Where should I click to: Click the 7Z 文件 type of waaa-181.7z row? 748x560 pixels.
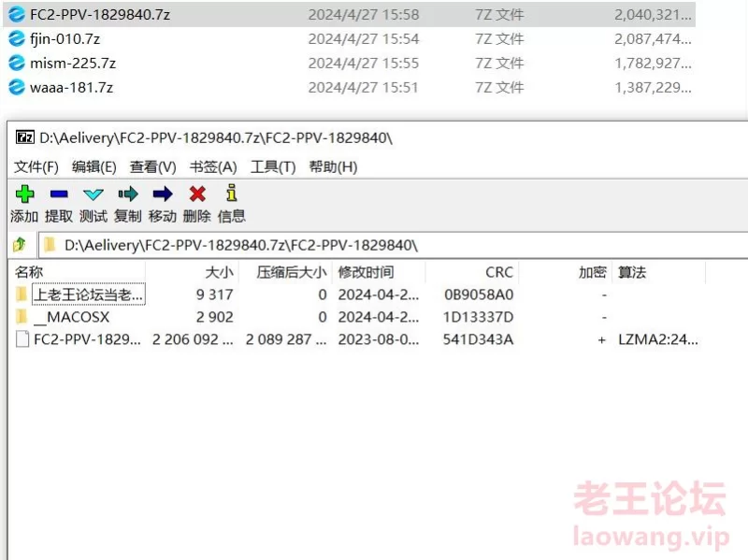pyautogui.click(x=499, y=87)
